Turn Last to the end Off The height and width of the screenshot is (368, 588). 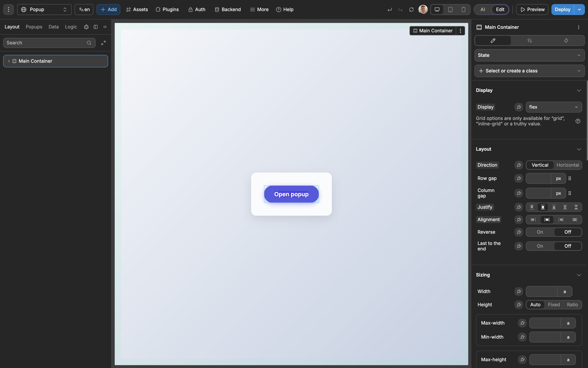pyautogui.click(x=568, y=246)
